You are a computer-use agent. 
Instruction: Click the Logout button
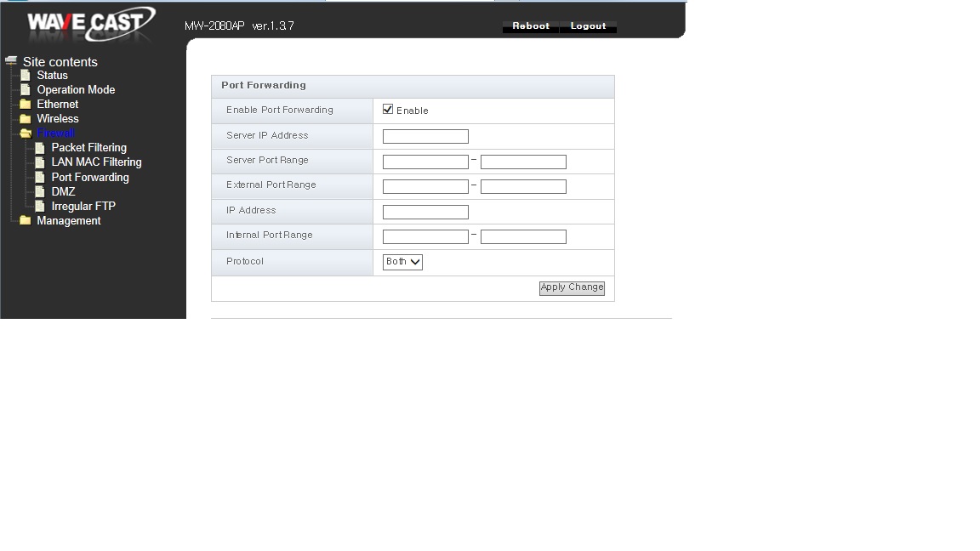point(588,26)
